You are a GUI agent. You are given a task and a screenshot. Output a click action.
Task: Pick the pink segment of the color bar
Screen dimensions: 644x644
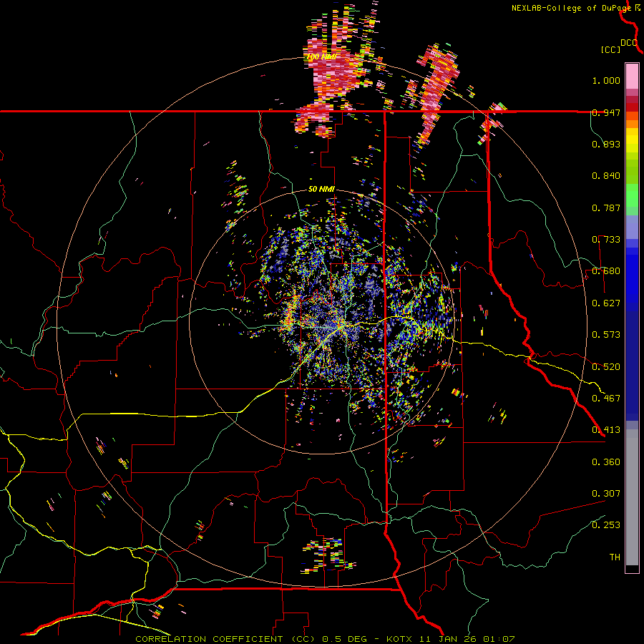tap(632, 77)
